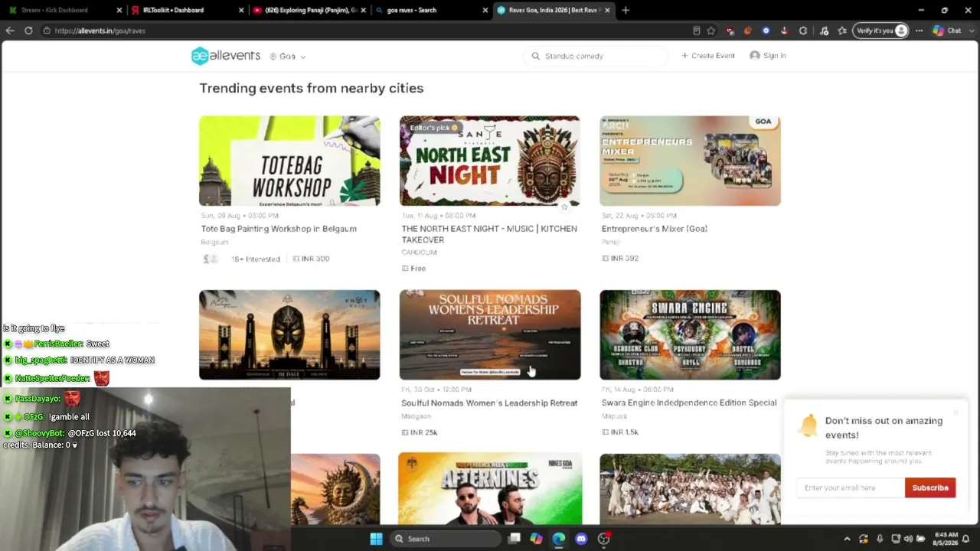Open the Totebag Workshop event thumbnail
980x551 pixels.
pyautogui.click(x=289, y=161)
